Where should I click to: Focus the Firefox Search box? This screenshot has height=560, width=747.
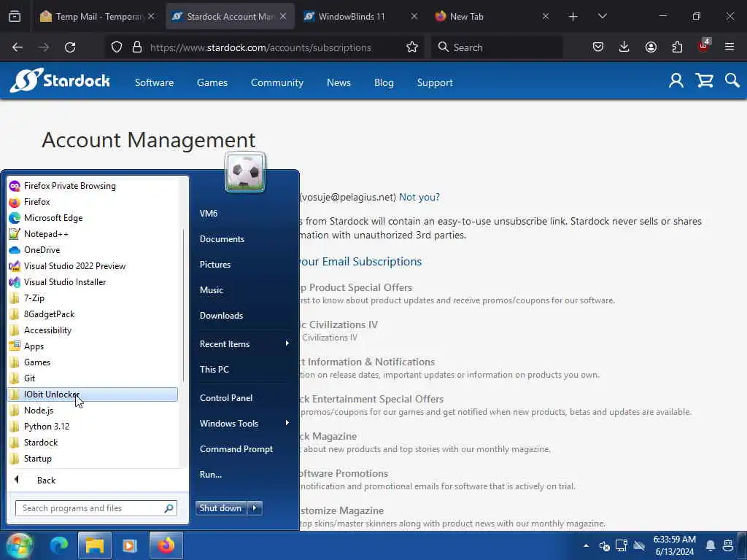[x=497, y=47]
